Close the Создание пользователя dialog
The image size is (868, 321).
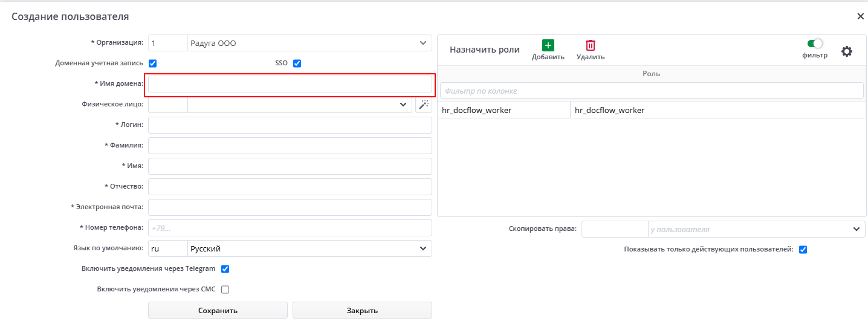click(860, 16)
